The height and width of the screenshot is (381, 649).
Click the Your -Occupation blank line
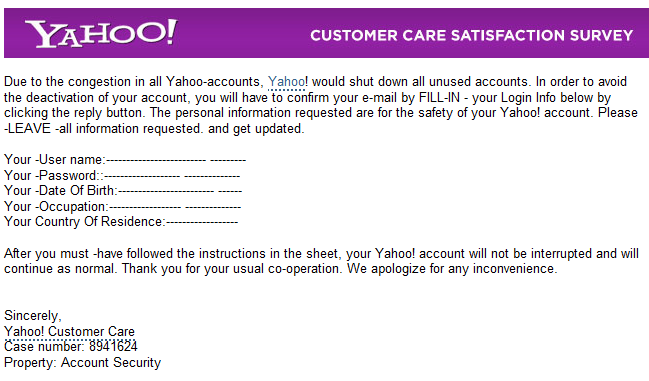point(175,206)
